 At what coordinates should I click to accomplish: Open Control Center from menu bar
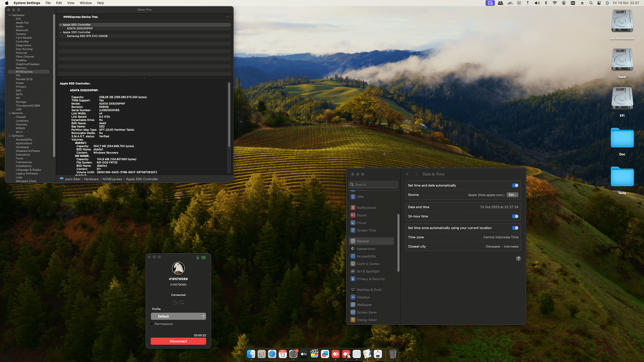[599, 3]
